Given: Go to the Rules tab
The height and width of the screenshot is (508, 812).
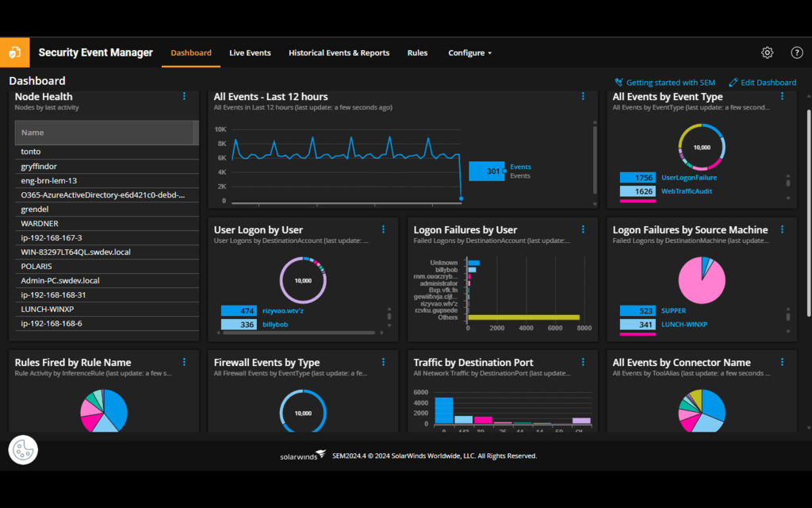Looking at the screenshot, I should click(x=417, y=53).
